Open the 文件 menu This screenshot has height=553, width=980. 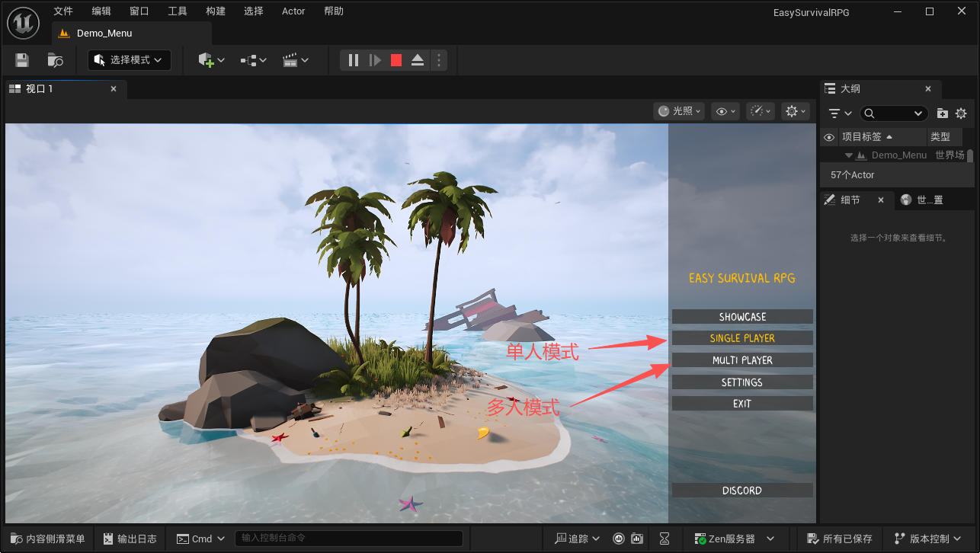click(x=63, y=11)
